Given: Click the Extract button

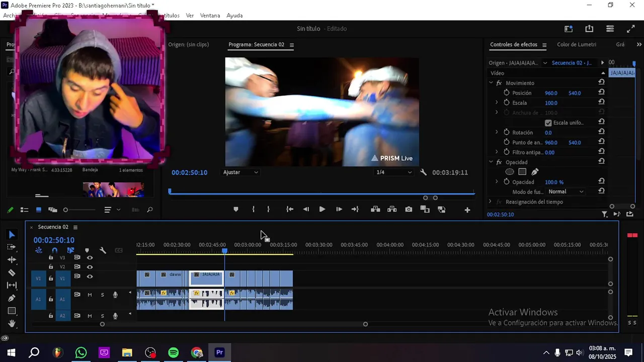Looking at the screenshot, I should pos(392,210).
